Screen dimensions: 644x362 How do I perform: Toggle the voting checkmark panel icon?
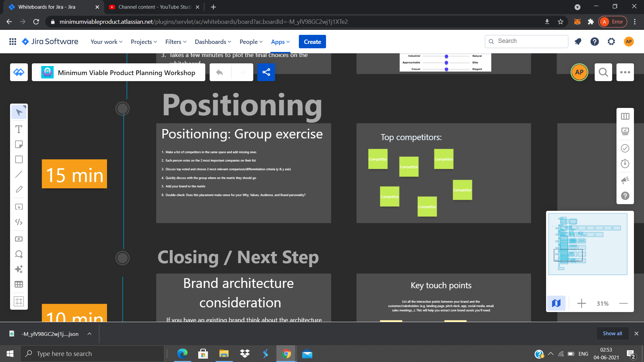coord(625,148)
